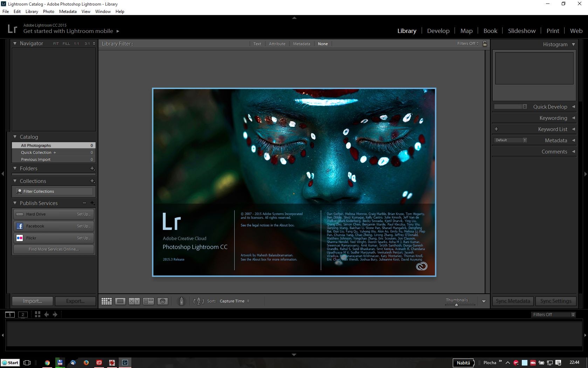Switch to the Develop module
Image resolution: width=588 pixels, height=368 pixels.
tap(438, 31)
